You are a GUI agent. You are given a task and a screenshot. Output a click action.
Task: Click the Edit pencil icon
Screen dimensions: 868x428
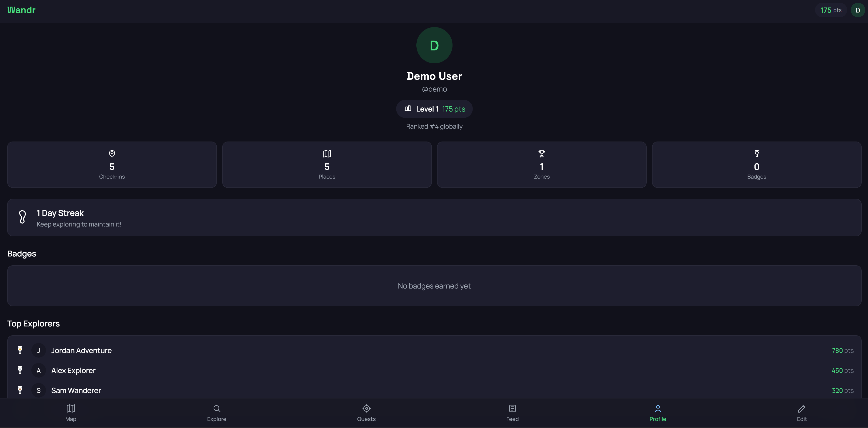tap(801, 409)
